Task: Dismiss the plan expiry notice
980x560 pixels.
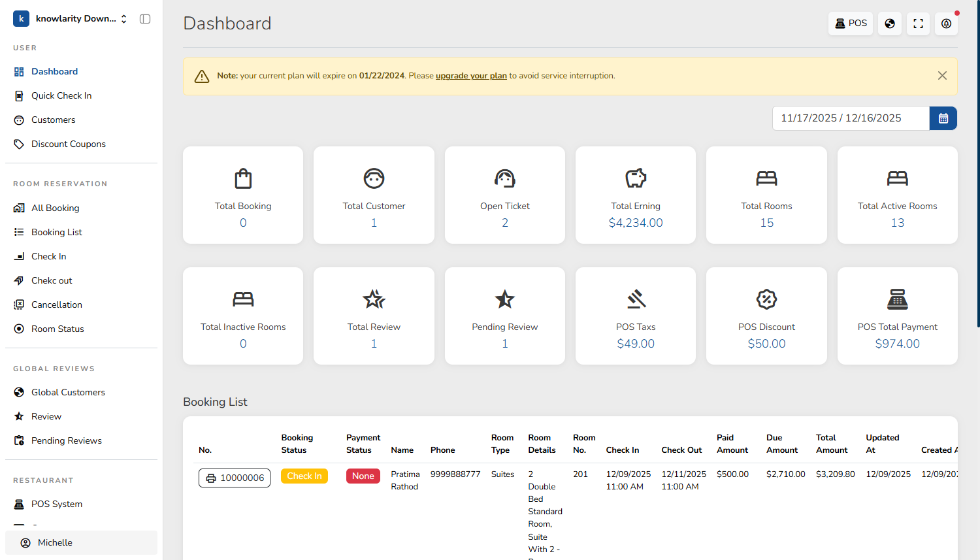Action: [x=941, y=76]
